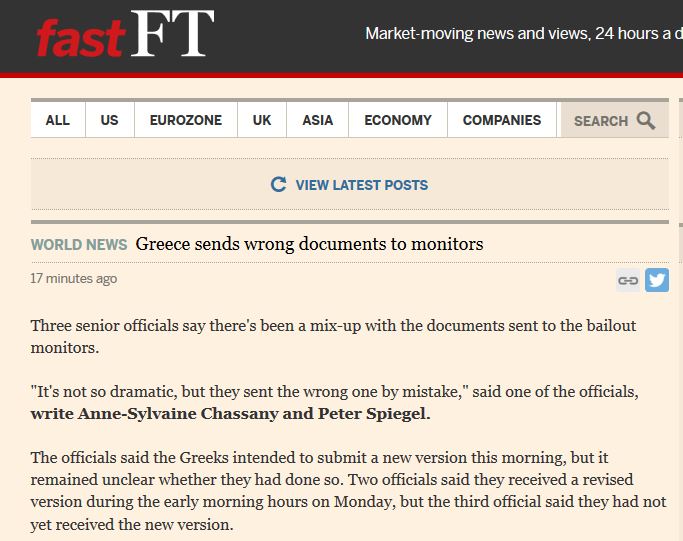Click the Anne-Sylvaine Chassany and Peter Spiegel byline

click(230, 413)
